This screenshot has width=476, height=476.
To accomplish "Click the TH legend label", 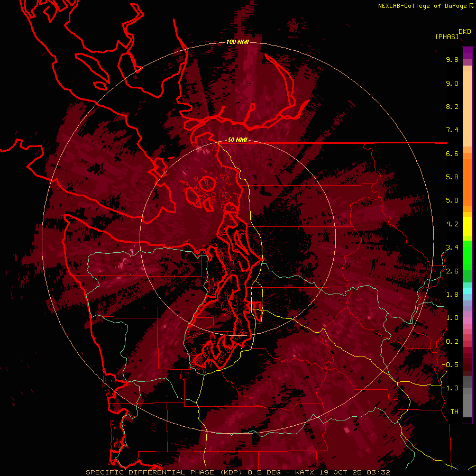I will click(454, 412).
